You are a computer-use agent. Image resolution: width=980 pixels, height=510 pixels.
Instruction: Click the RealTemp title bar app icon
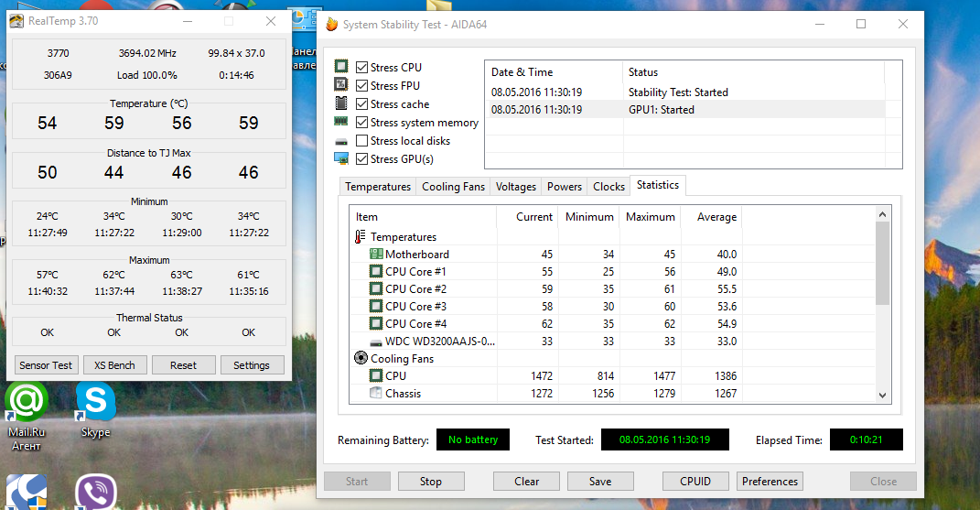[16, 21]
